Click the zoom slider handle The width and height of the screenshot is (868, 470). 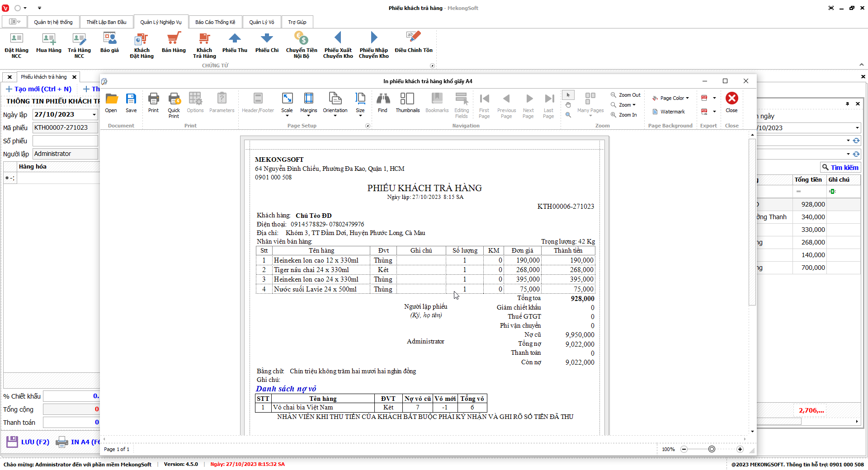(x=712, y=449)
